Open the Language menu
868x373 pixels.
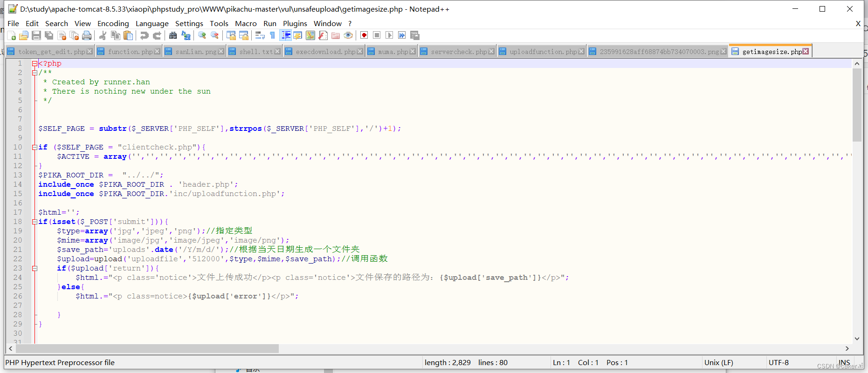pos(152,23)
